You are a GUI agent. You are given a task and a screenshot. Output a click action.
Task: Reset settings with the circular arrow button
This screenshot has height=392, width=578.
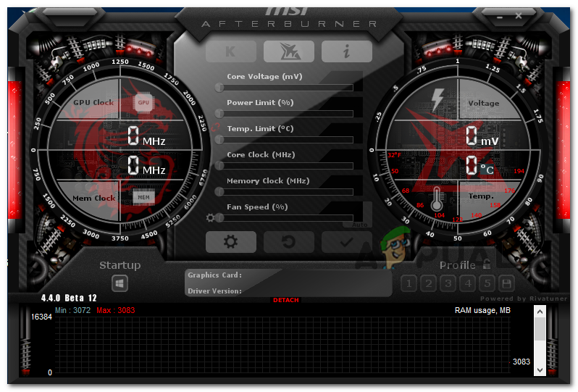(288, 241)
